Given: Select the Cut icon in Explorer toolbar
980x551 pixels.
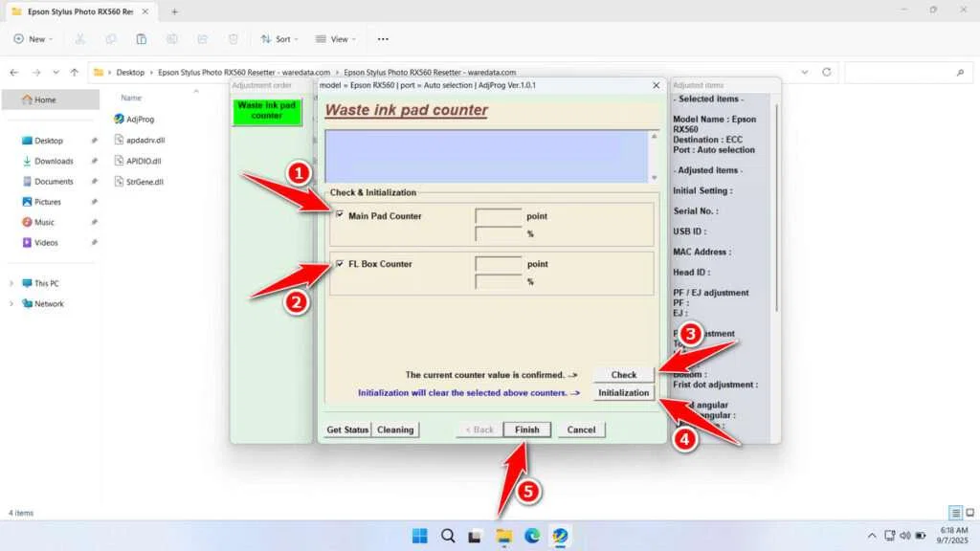Looking at the screenshot, I should point(79,39).
